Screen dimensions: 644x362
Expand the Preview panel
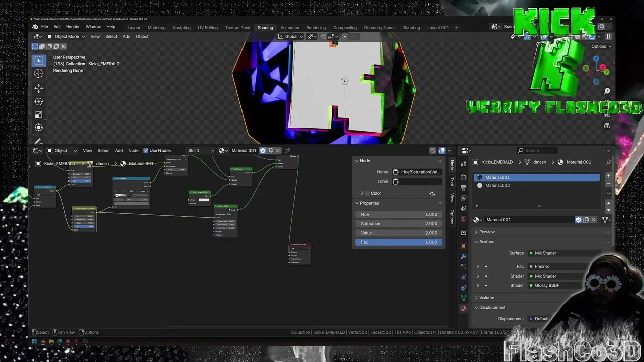coord(486,232)
